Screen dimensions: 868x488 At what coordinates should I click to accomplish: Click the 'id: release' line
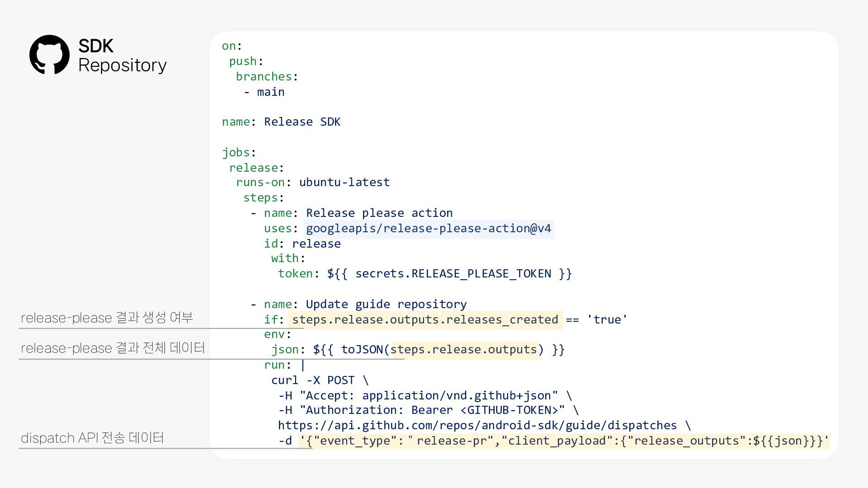(x=302, y=244)
